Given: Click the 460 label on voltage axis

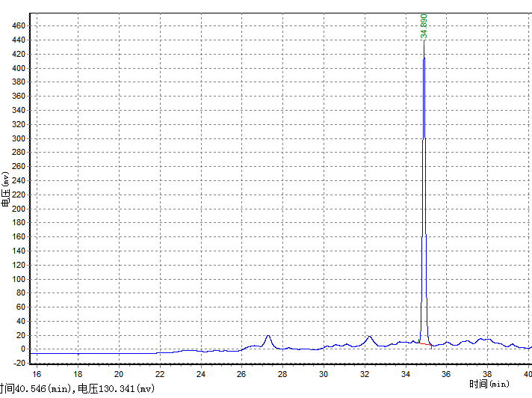Looking at the screenshot, I should (x=18, y=26).
